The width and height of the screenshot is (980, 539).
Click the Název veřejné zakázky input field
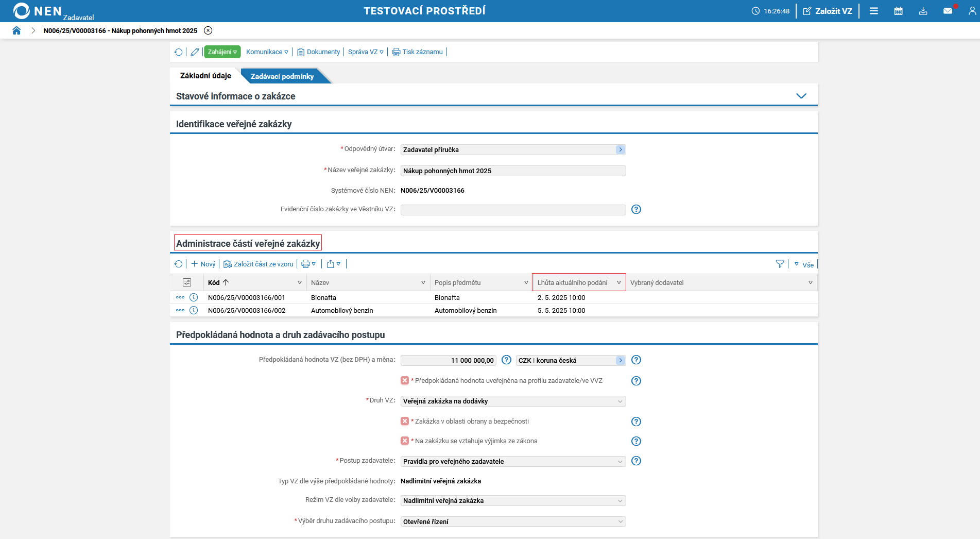tap(513, 171)
